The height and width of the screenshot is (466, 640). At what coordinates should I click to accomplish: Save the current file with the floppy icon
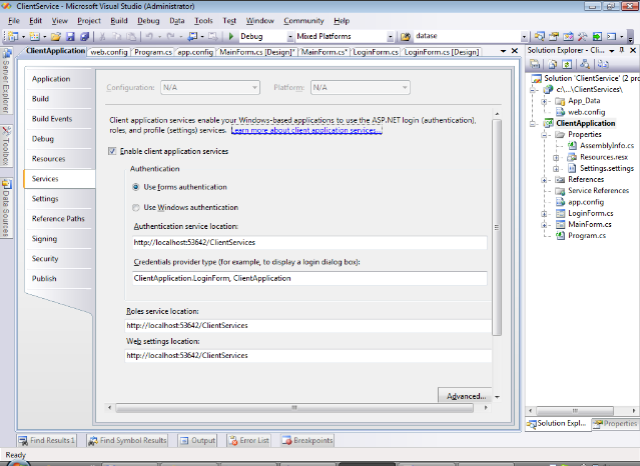click(70, 37)
